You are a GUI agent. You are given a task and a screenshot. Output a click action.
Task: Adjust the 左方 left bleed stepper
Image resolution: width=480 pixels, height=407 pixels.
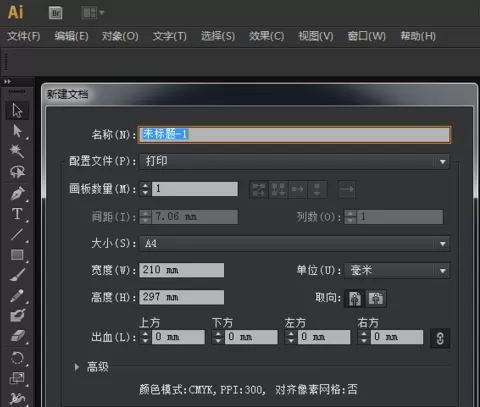(x=291, y=337)
